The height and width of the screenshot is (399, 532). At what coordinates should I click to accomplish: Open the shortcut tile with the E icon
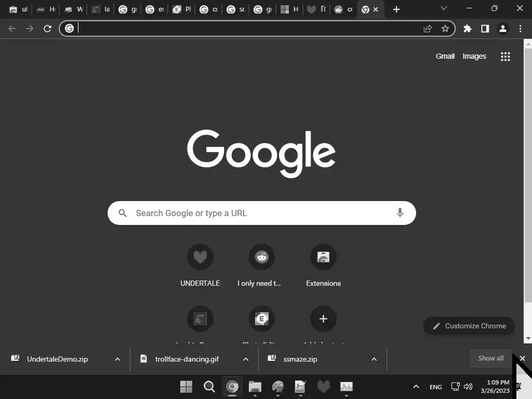tap(262, 318)
